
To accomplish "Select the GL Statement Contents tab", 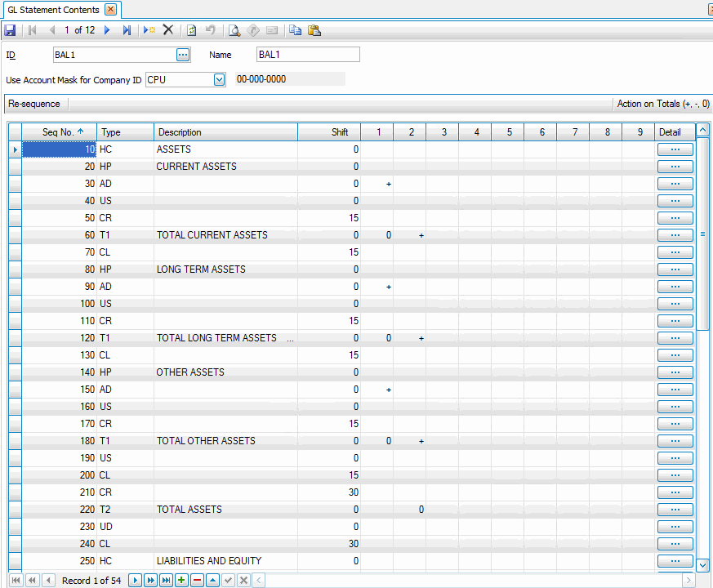I will [x=53, y=10].
